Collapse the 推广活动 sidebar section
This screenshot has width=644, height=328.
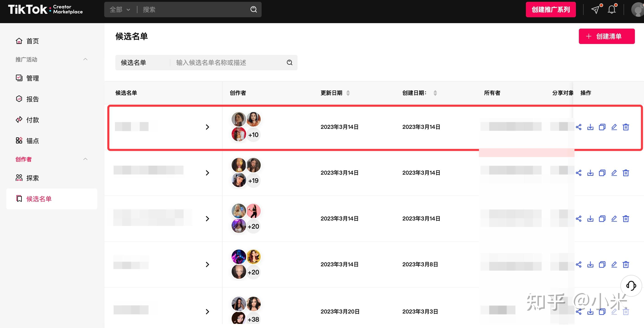pos(85,59)
